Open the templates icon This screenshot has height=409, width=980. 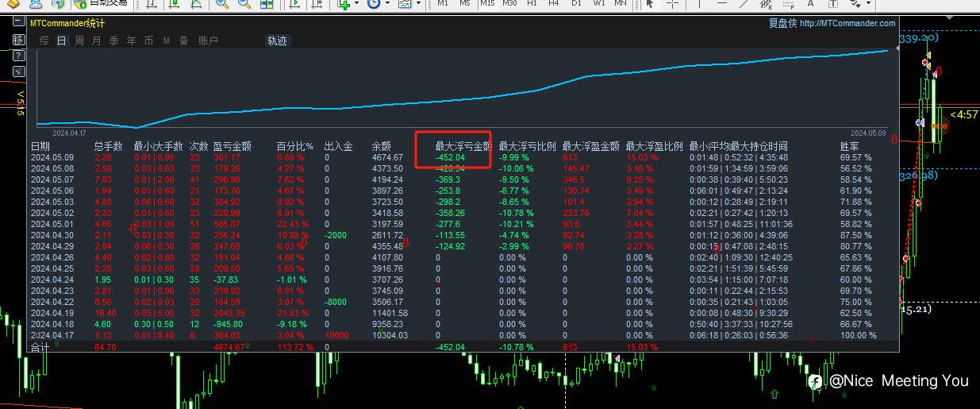405,4
